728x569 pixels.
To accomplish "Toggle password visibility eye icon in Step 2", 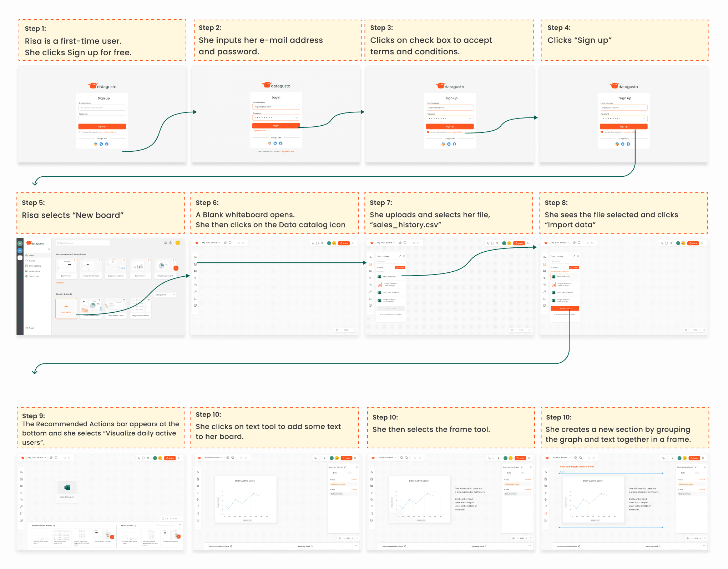I will [297, 117].
